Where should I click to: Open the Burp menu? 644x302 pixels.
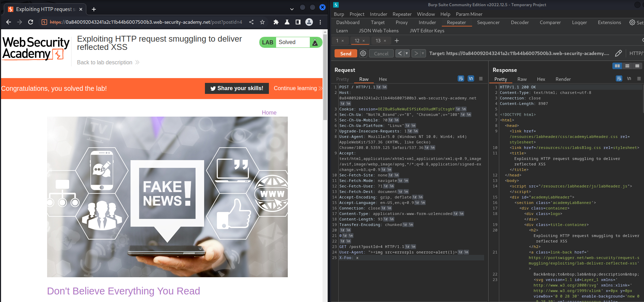coord(339,14)
